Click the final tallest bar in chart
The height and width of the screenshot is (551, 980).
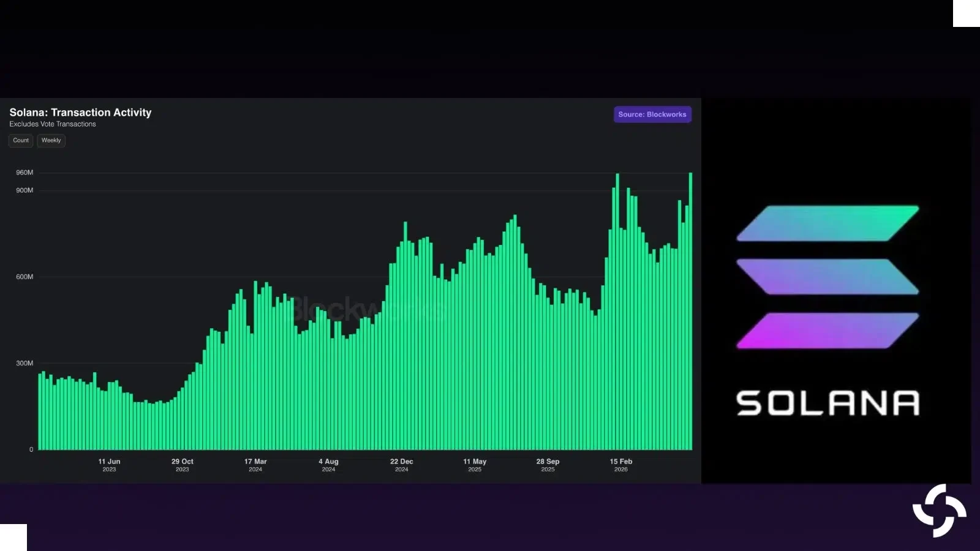pos(691,311)
